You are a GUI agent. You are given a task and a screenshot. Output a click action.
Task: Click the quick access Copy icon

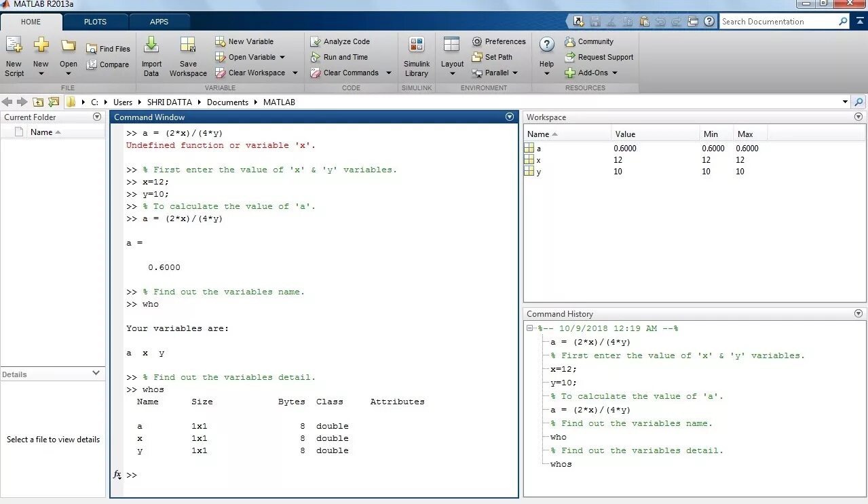628,21
